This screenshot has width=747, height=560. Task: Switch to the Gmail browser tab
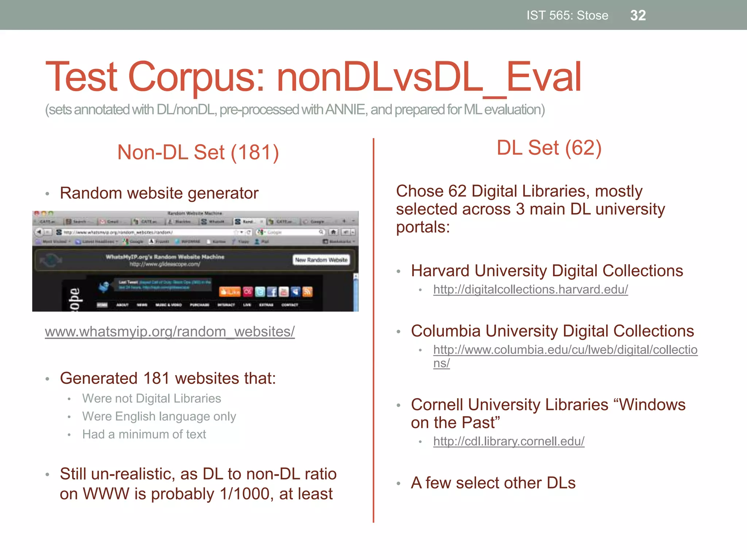[x=114, y=222]
